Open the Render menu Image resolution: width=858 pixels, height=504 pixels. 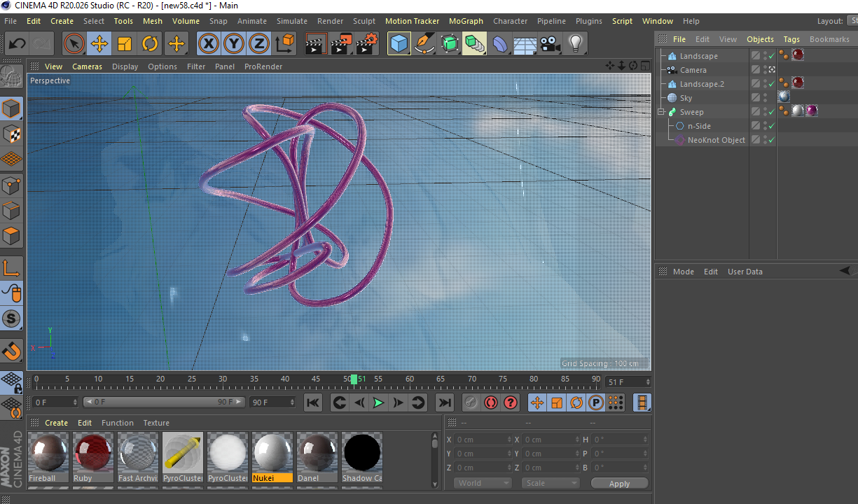click(x=331, y=21)
